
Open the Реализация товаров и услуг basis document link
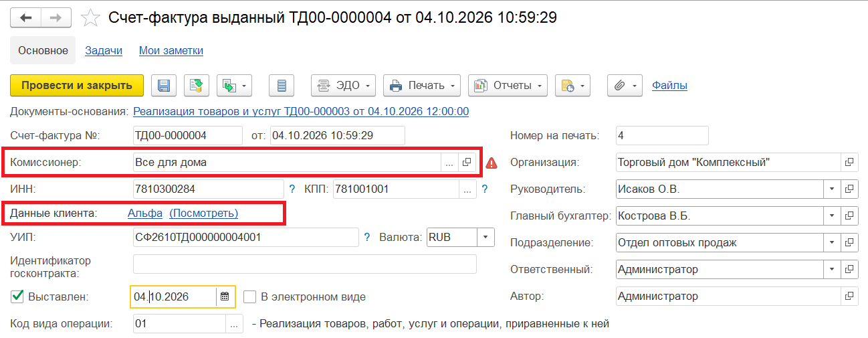[301, 111]
